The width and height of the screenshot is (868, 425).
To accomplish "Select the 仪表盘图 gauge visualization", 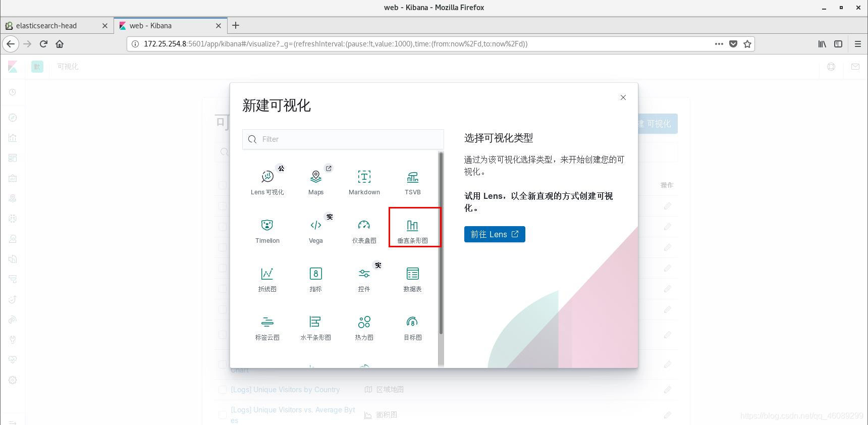I will 364,231.
